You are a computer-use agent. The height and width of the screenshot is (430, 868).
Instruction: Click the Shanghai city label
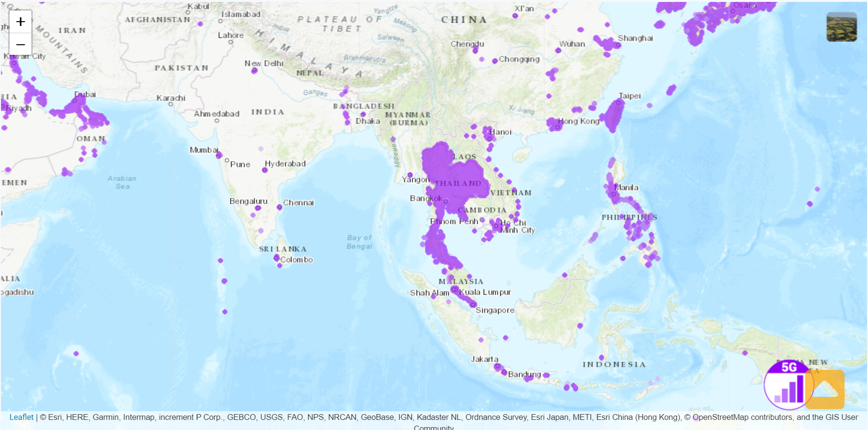pyautogui.click(x=635, y=38)
